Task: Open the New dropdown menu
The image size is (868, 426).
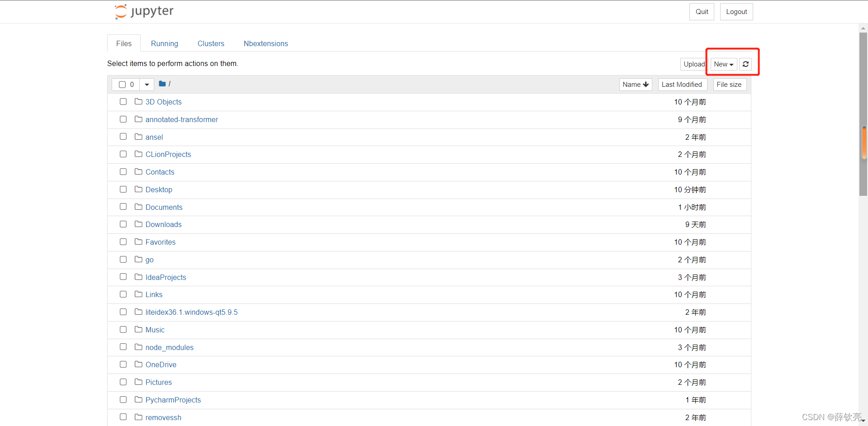Action: [x=724, y=64]
